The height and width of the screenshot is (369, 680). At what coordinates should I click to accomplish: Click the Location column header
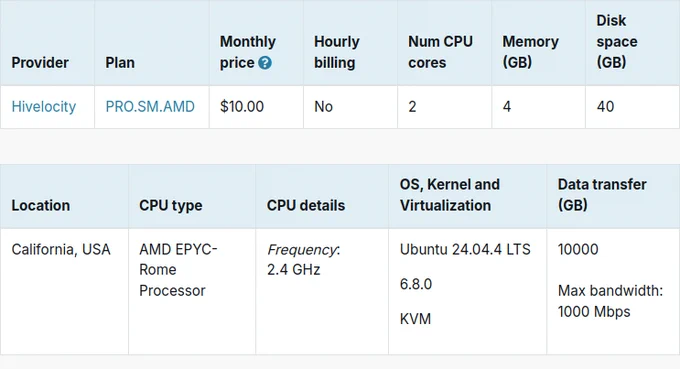[40, 205]
